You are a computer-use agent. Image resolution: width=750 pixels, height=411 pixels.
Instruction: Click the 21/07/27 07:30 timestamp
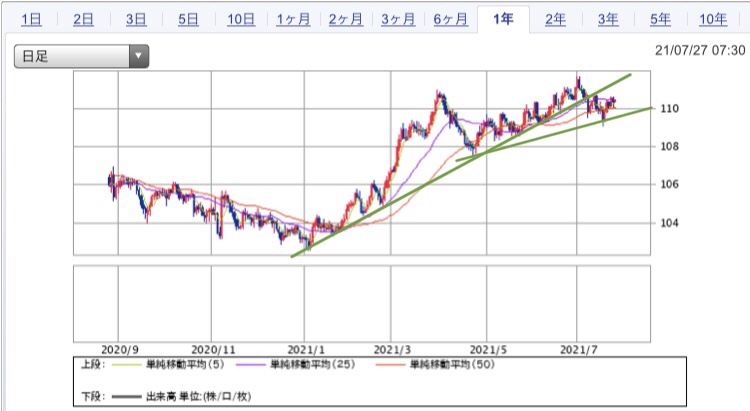(x=700, y=50)
